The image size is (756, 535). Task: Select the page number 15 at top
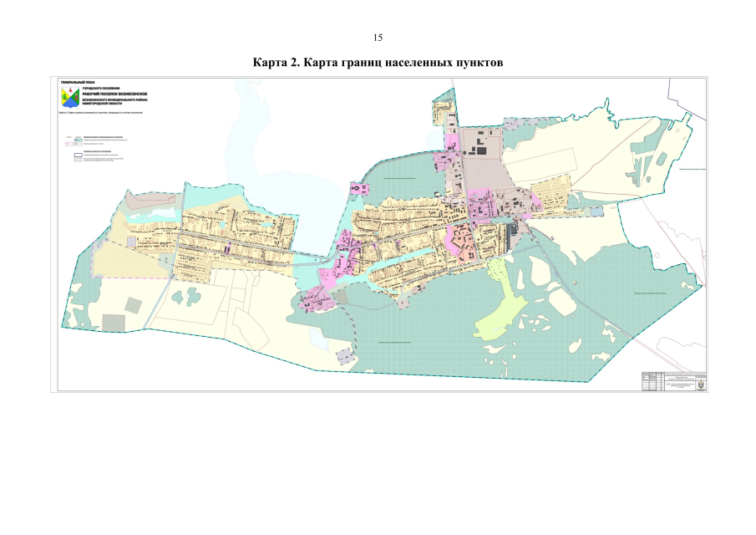coord(378,38)
